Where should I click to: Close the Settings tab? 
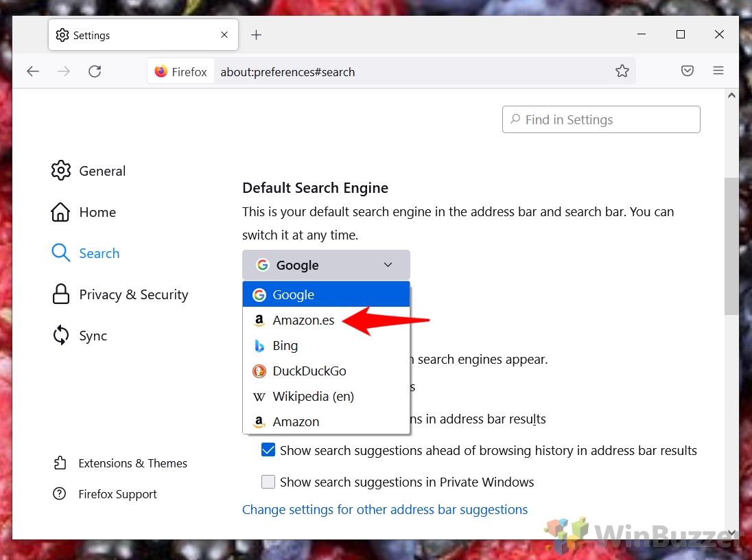[x=224, y=34]
